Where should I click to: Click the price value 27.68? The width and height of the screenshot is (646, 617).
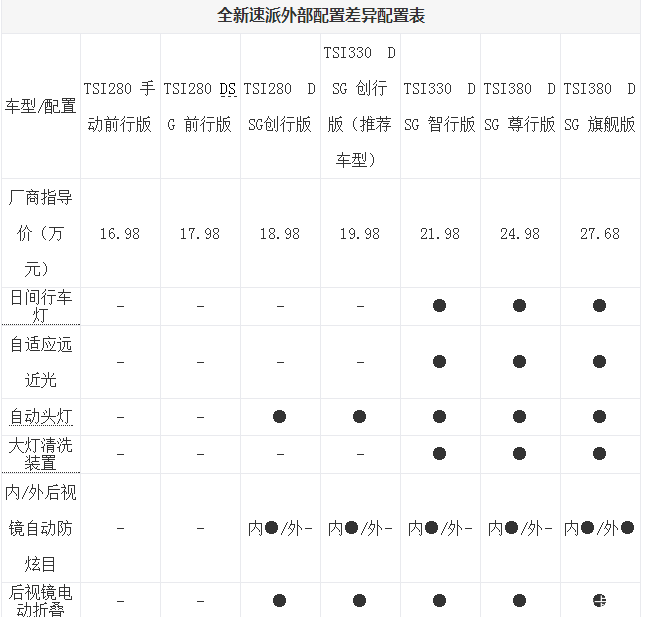(x=599, y=234)
